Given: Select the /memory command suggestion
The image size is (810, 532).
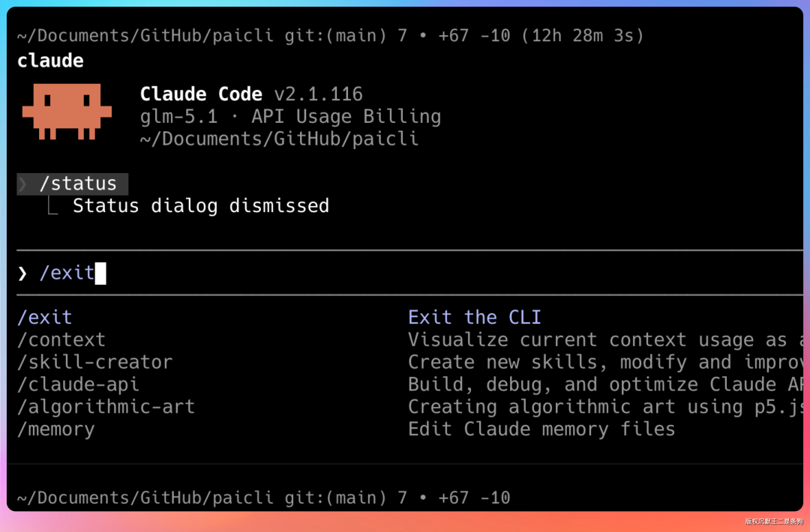Looking at the screenshot, I should click(x=55, y=429).
